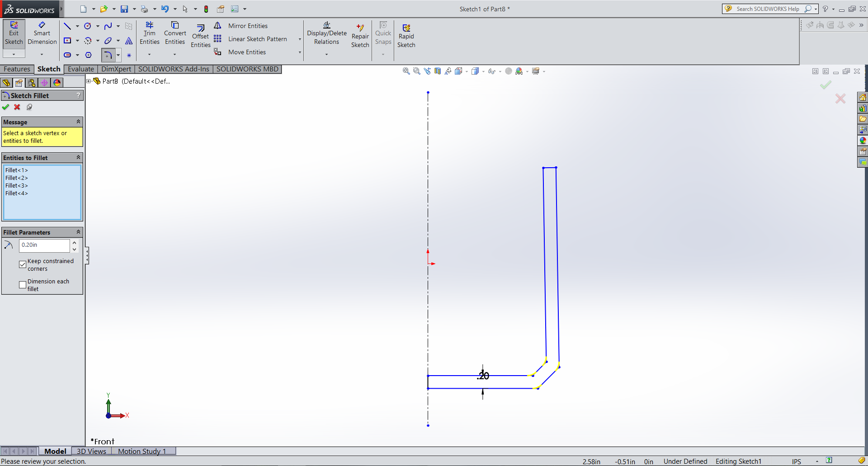
Task: Click the Exit Sketch button
Action: (x=14, y=34)
